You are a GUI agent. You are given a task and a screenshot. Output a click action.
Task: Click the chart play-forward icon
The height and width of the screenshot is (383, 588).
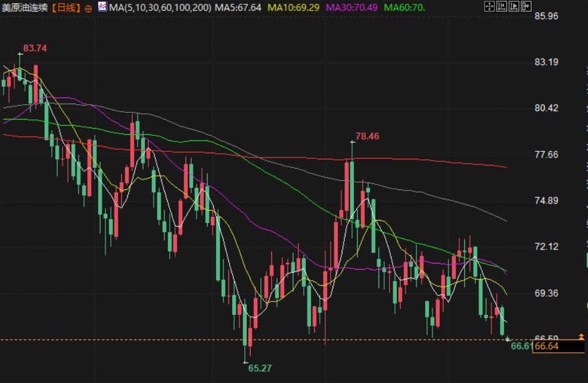point(514,6)
